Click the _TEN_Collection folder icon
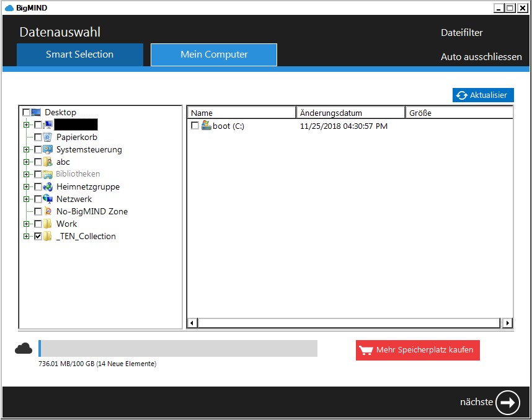The image size is (532, 420). [x=48, y=236]
